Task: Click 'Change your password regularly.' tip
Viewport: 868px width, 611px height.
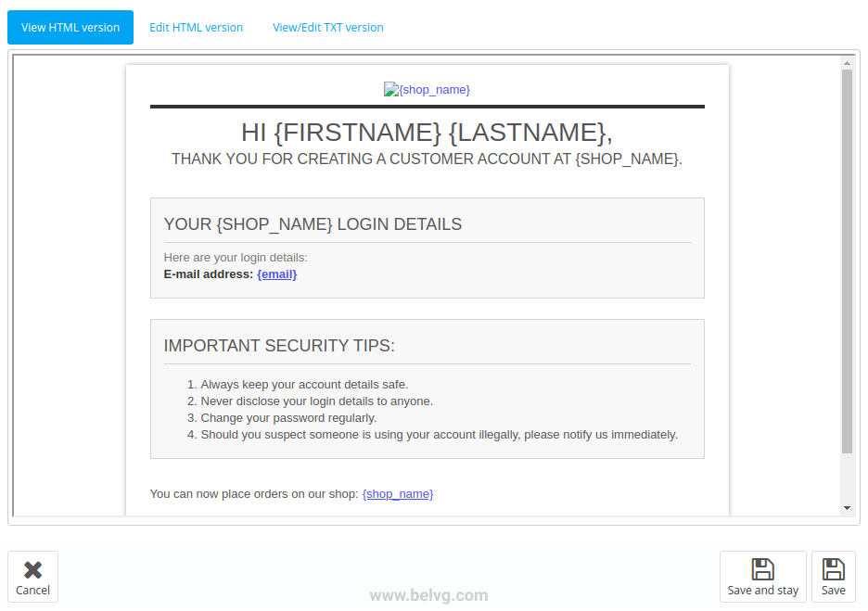Action: [288, 417]
